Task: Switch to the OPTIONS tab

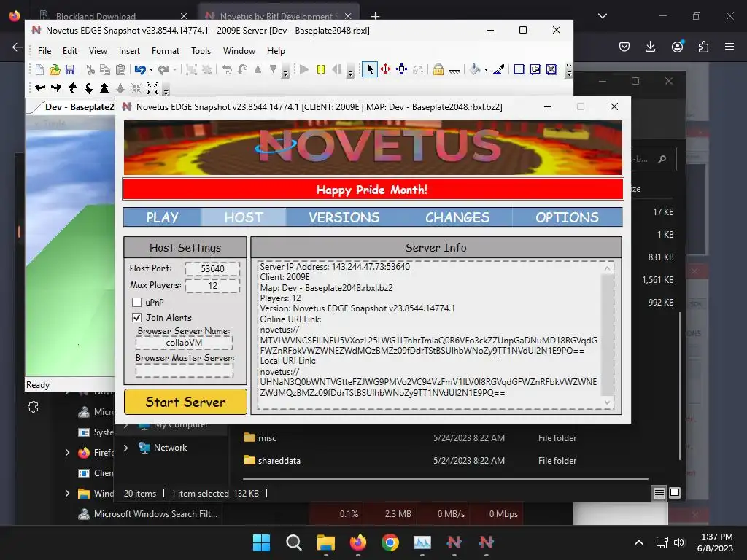Action: (567, 217)
